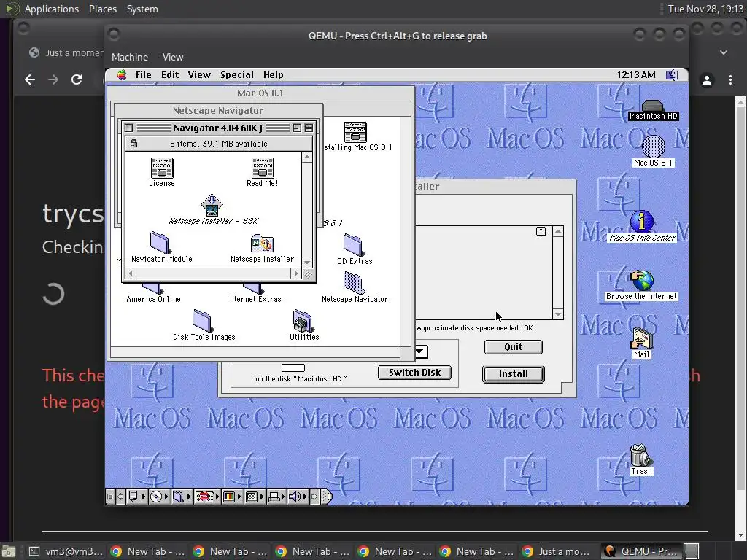The width and height of the screenshot is (747, 560).
Task: Select the Trash icon
Action: [x=640, y=455]
